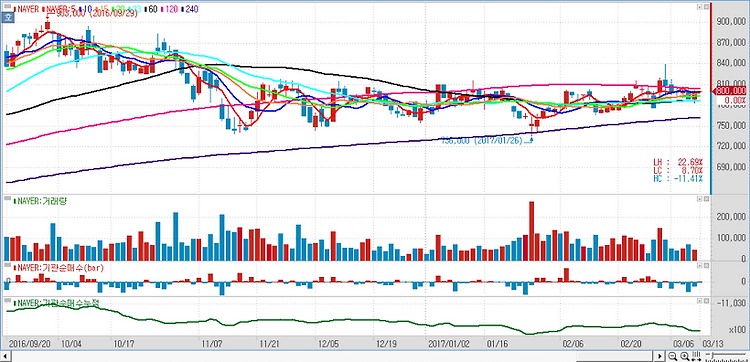Click the NAVER:기관순매수누적 pane label
The image size is (750, 362).
(x=56, y=302)
